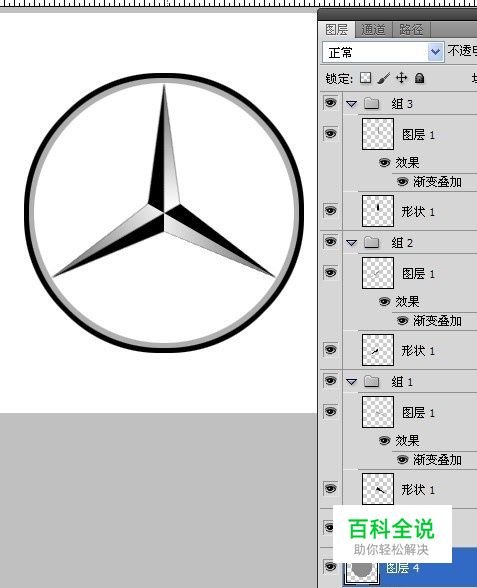The image size is (477, 588).
Task: Click 形状 1 thumbnail in 组 3
Action: [378, 211]
